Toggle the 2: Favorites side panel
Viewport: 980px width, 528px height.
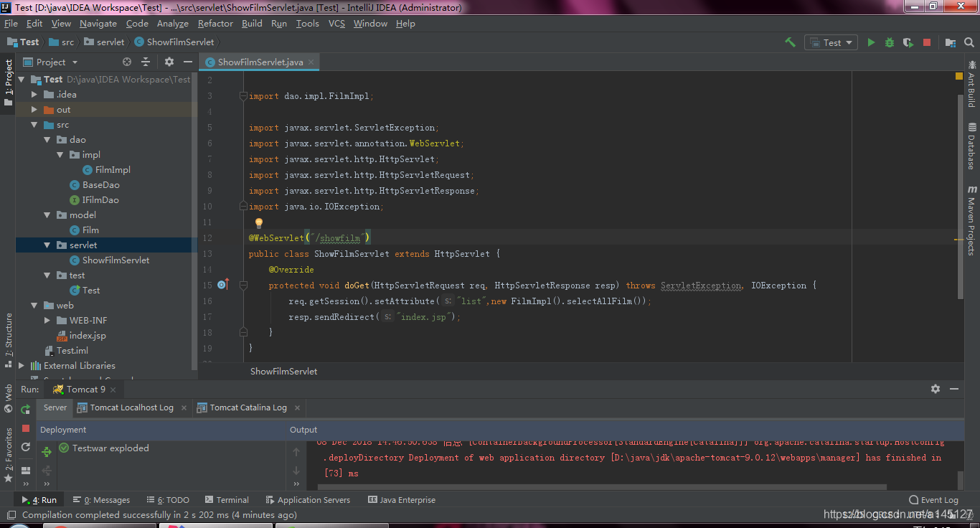tap(9, 455)
